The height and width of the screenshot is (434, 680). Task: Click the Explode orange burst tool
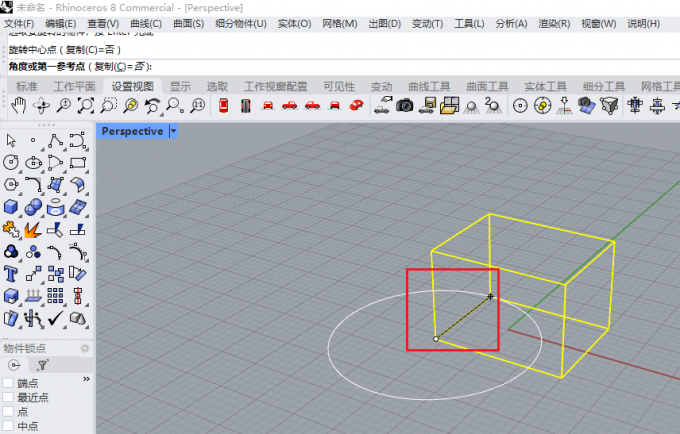coord(33,230)
